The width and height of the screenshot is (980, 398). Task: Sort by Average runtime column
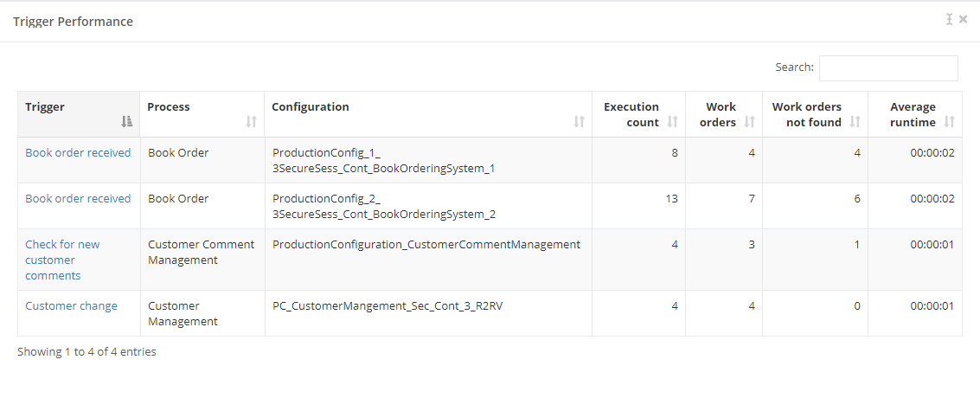click(915, 114)
